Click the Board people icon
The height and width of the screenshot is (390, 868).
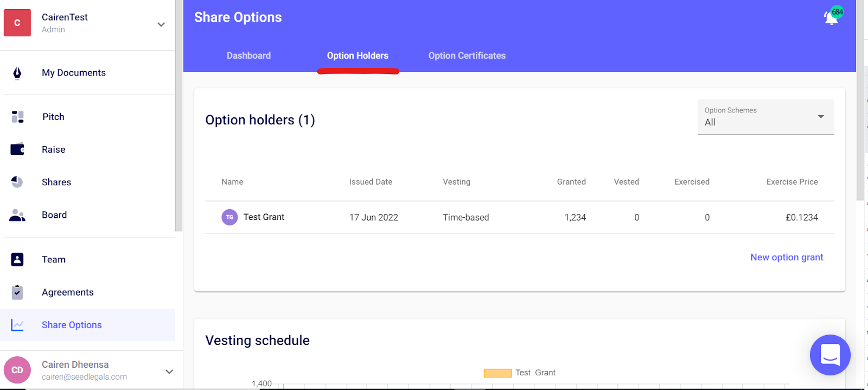17,215
